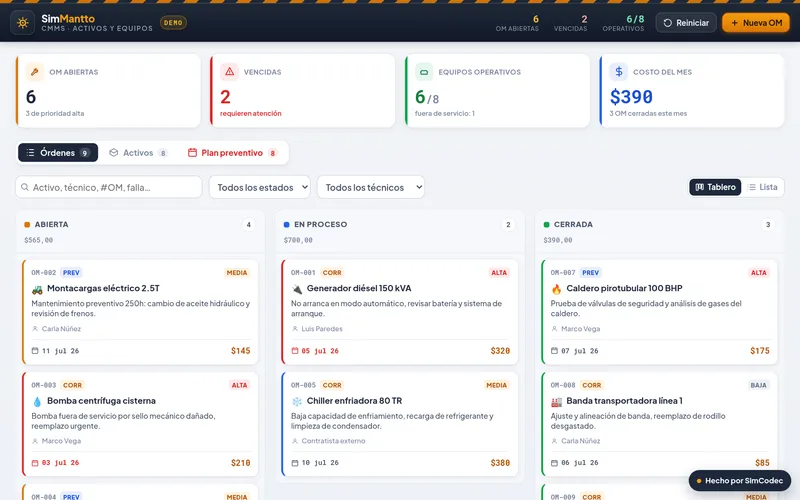Click the Caldero pirotubular 100 BHP title
800x500 pixels.
coord(624,288)
